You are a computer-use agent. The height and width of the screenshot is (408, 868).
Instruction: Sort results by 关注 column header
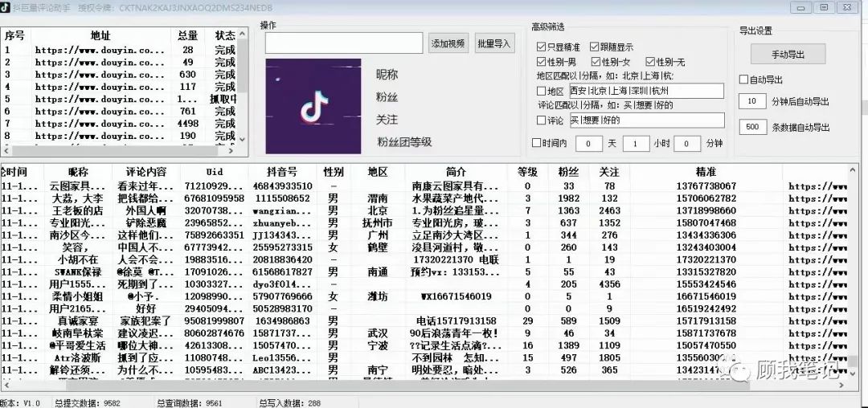609,172
